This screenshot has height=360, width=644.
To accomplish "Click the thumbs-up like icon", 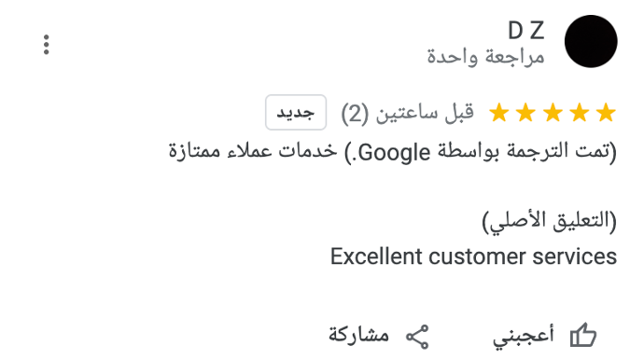I will 583,335.
